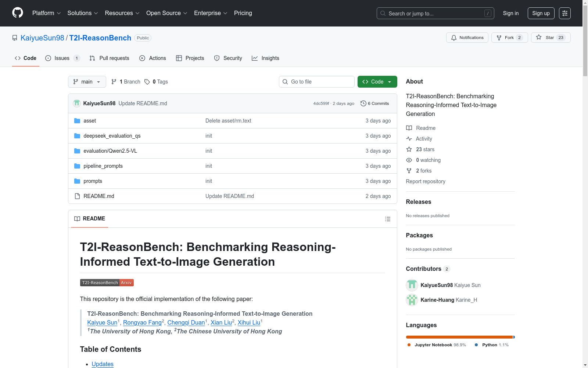Click the bell icon in Notifications button
The width and height of the screenshot is (588, 368).
click(454, 38)
